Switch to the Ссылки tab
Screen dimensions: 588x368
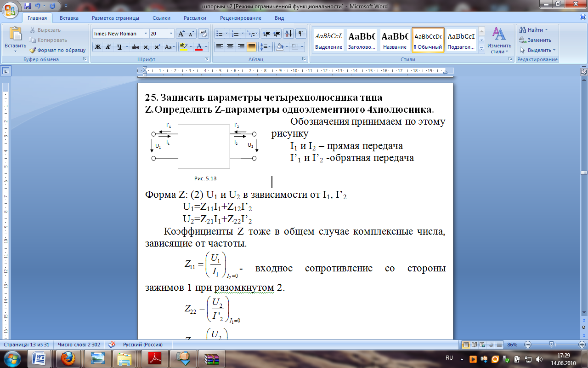coord(162,18)
